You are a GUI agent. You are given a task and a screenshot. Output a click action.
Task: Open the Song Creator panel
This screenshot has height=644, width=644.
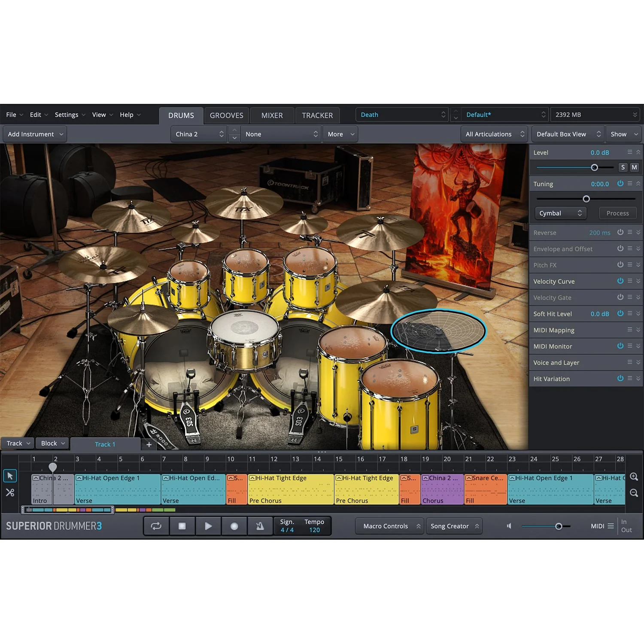[454, 526]
